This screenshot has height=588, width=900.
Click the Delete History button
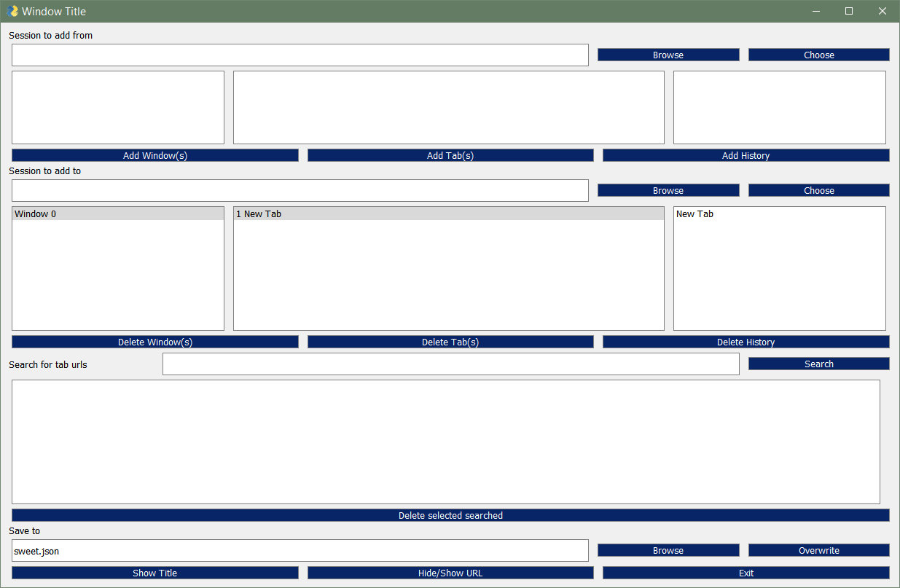(746, 341)
